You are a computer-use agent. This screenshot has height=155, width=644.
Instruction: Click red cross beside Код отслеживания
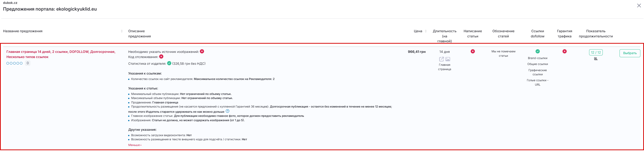161,56
